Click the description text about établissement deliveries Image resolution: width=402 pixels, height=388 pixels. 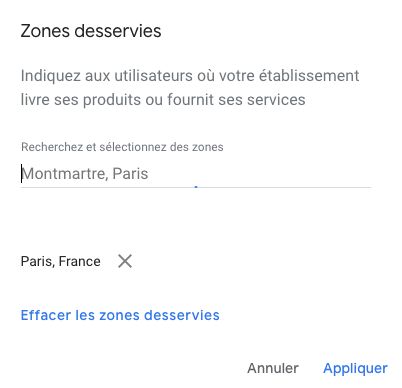tap(190, 88)
